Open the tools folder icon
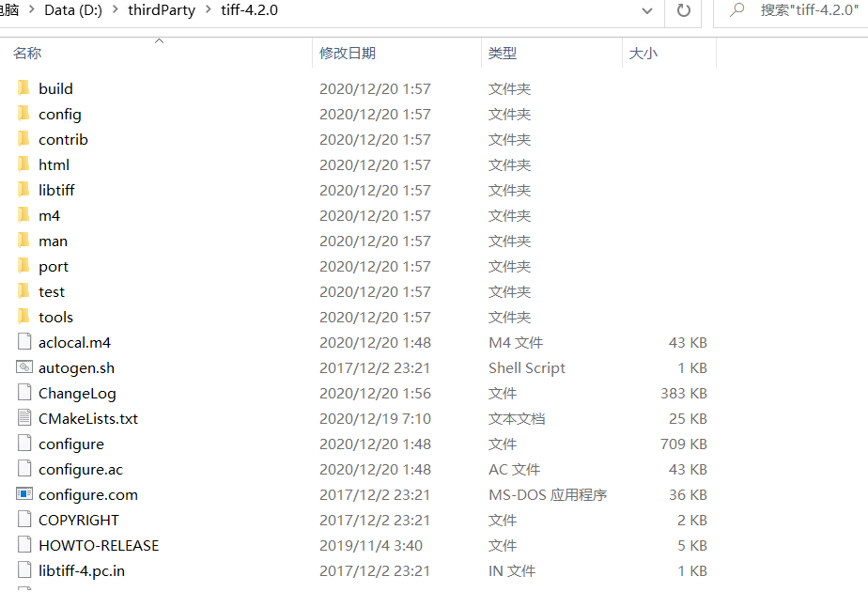The image size is (868, 592). (23, 317)
